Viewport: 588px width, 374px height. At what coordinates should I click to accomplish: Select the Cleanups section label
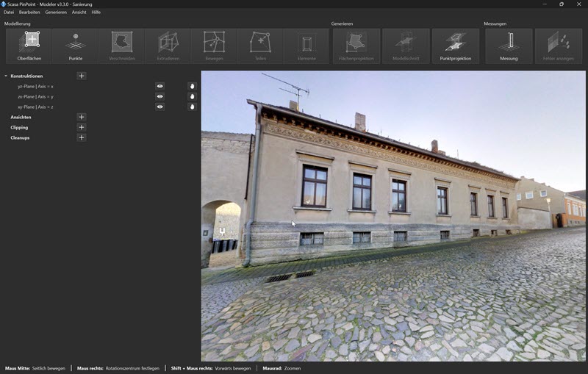tap(20, 137)
